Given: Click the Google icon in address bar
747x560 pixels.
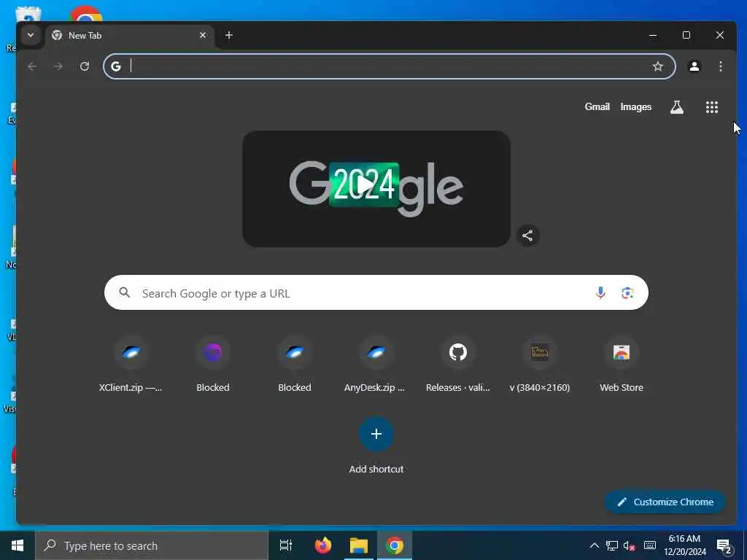Looking at the screenshot, I should [116, 66].
